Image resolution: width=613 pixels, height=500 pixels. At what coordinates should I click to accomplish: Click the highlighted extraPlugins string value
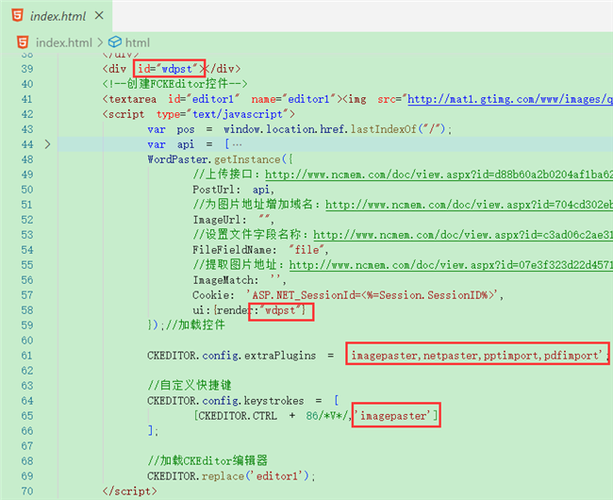coord(478,355)
